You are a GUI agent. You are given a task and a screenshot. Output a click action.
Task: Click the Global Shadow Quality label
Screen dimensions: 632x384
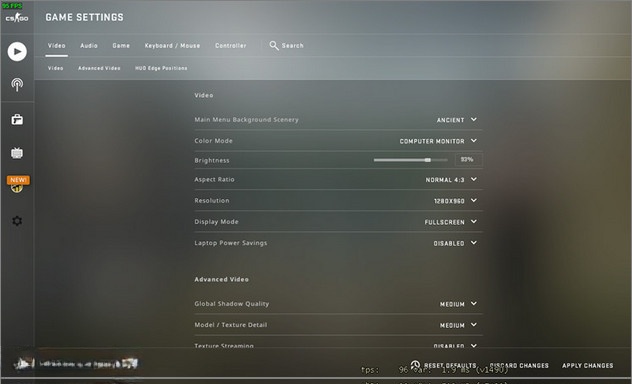(232, 304)
